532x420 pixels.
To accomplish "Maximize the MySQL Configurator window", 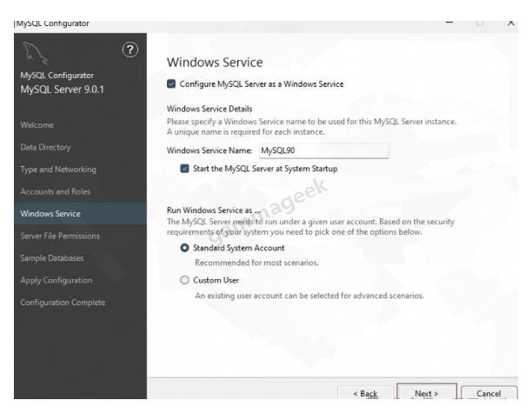I will pyautogui.click(x=480, y=23).
